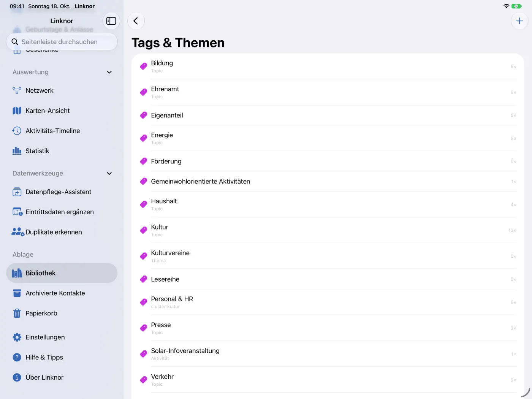The height and width of the screenshot is (399, 532).
Task: Open the Kulturvereine tag row
Action: click(x=328, y=256)
